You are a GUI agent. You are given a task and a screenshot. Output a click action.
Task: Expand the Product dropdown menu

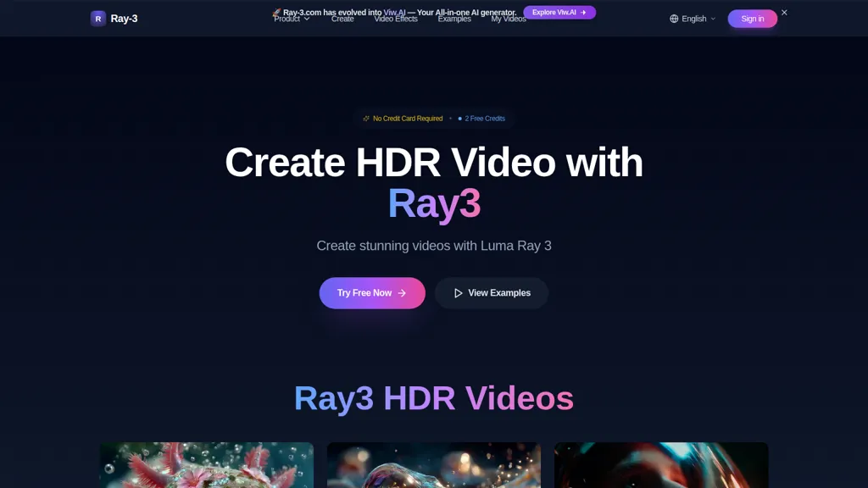(292, 19)
